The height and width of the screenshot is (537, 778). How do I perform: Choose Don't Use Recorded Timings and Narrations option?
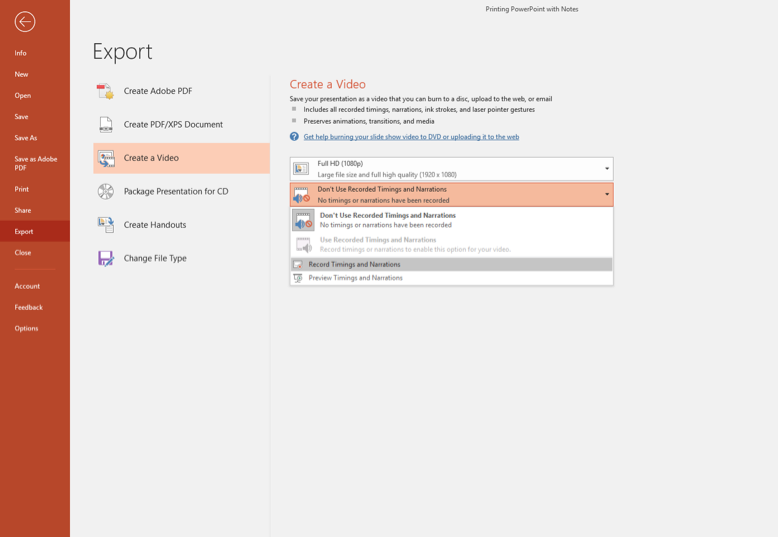(x=452, y=220)
